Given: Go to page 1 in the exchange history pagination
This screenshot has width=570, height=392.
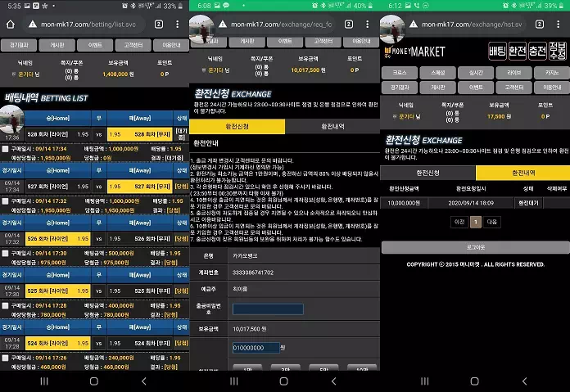Looking at the screenshot, I should [x=476, y=222].
